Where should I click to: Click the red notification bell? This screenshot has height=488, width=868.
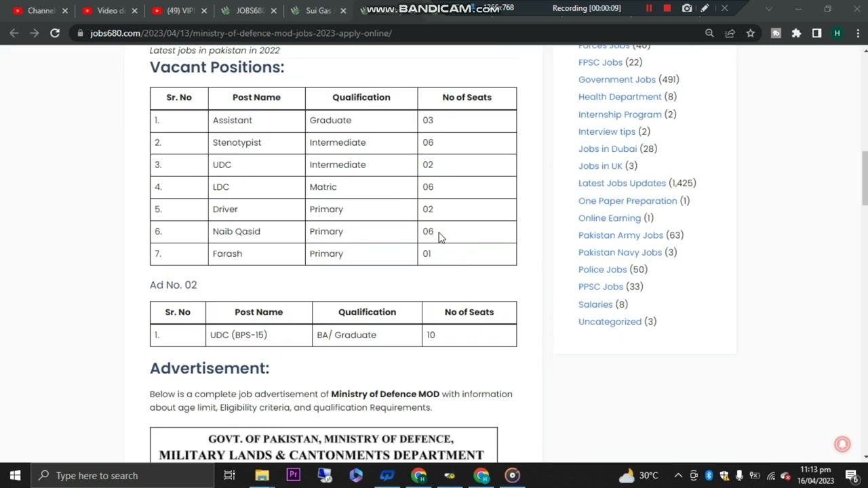pyautogui.click(x=842, y=444)
